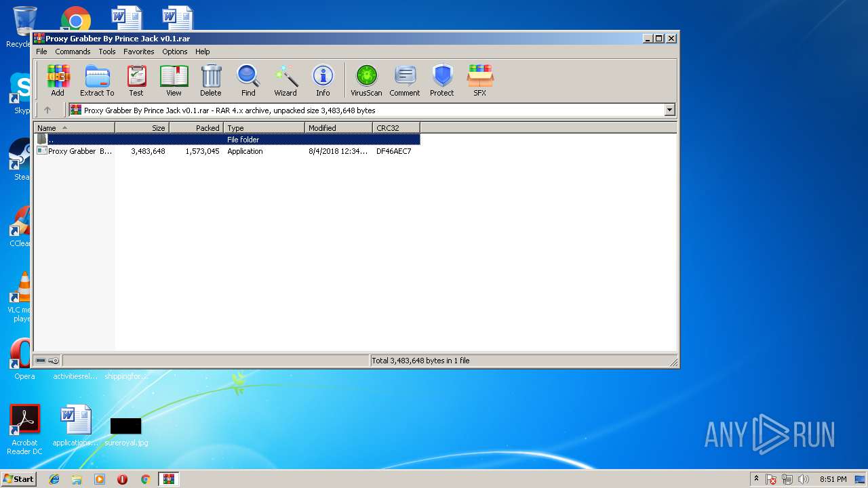Viewport: 868px width, 488px height.
Task: Click the Test archive toolbar icon
Action: pyautogui.click(x=136, y=80)
